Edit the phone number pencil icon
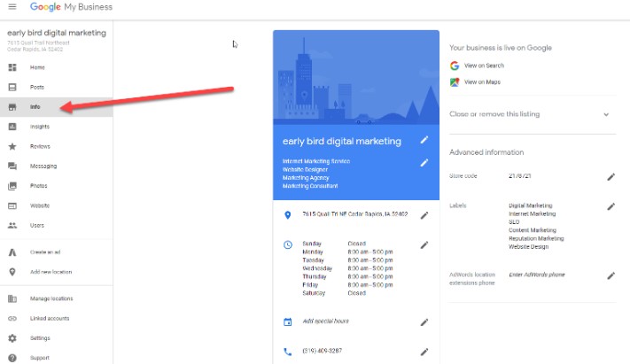The width and height of the screenshot is (630, 364). [424, 352]
